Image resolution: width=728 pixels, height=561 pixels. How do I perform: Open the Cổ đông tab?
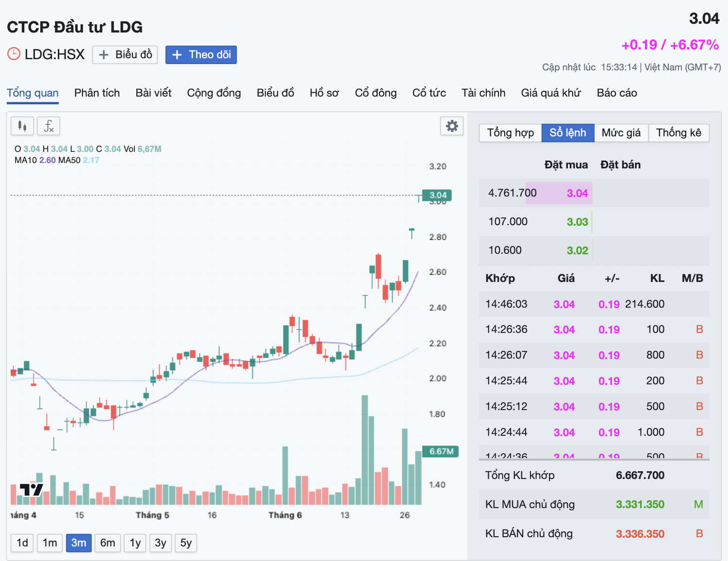[376, 93]
